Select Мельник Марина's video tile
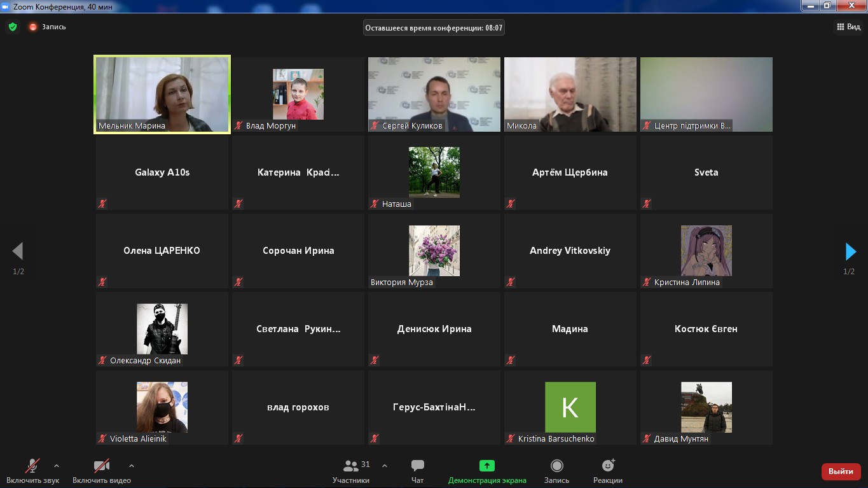The image size is (868, 488). tap(162, 94)
